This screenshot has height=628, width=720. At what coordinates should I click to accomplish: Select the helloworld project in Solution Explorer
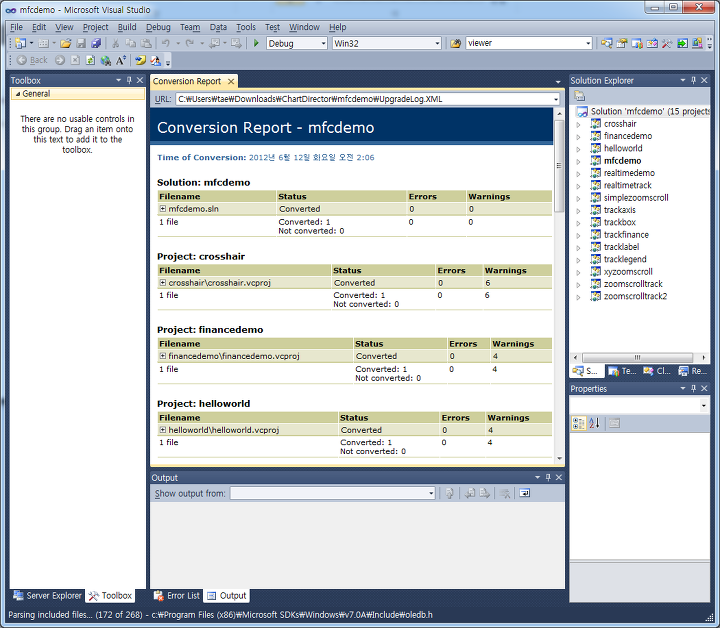click(623, 148)
